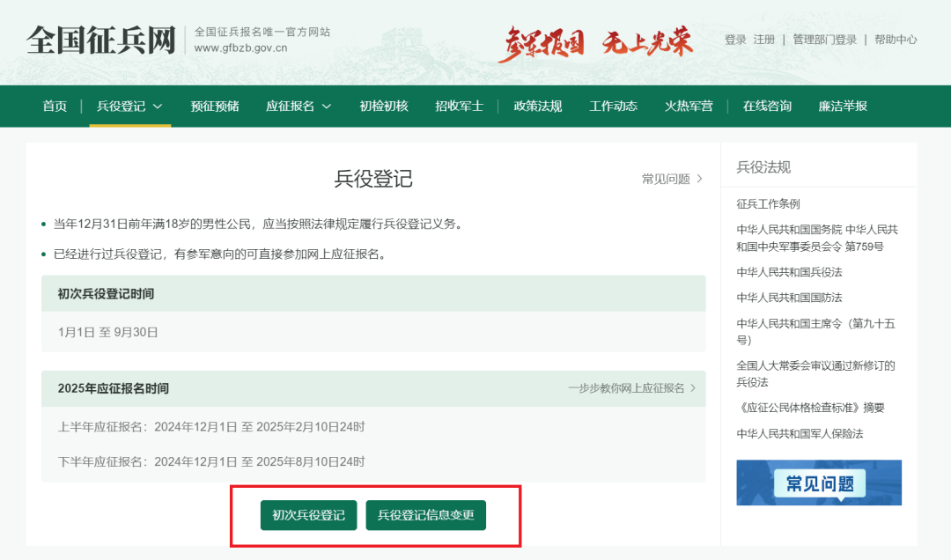Select the 首页 navigation item

(54, 106)
